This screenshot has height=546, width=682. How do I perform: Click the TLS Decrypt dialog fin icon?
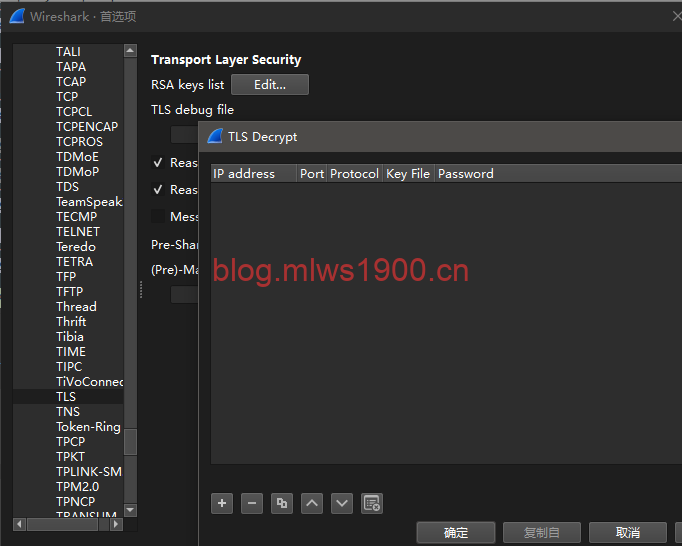pos(215,137)
